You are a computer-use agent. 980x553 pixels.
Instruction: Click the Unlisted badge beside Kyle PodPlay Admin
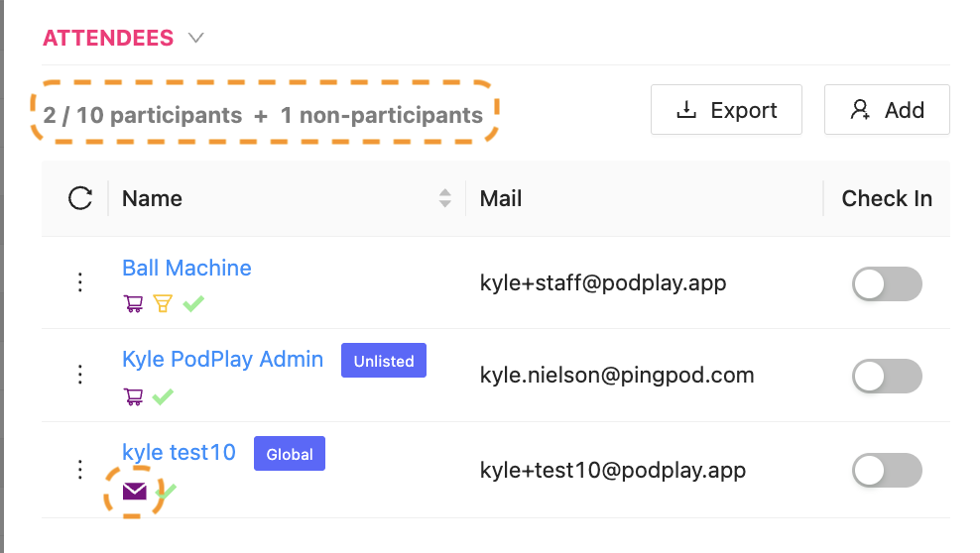pos(383,361)
